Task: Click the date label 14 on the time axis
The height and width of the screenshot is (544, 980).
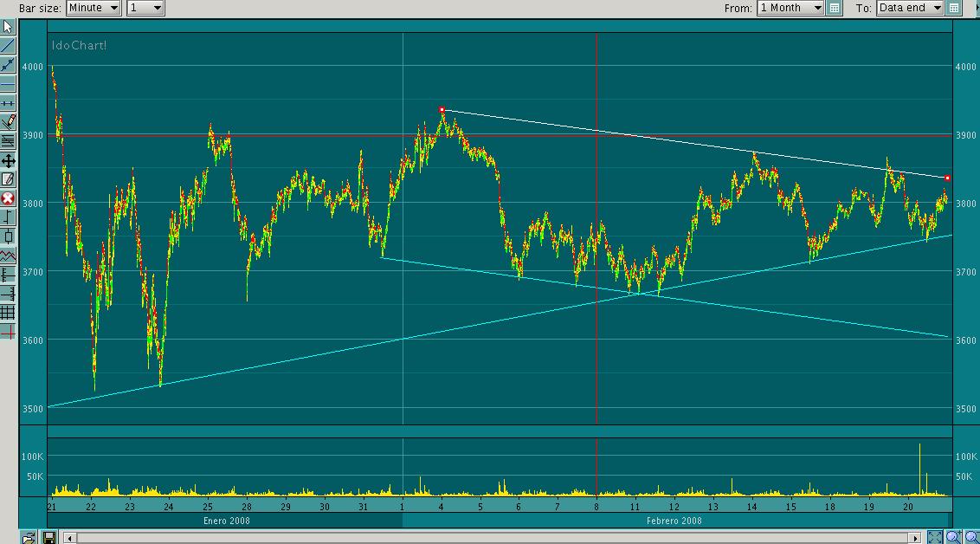Action: [751, 507]
